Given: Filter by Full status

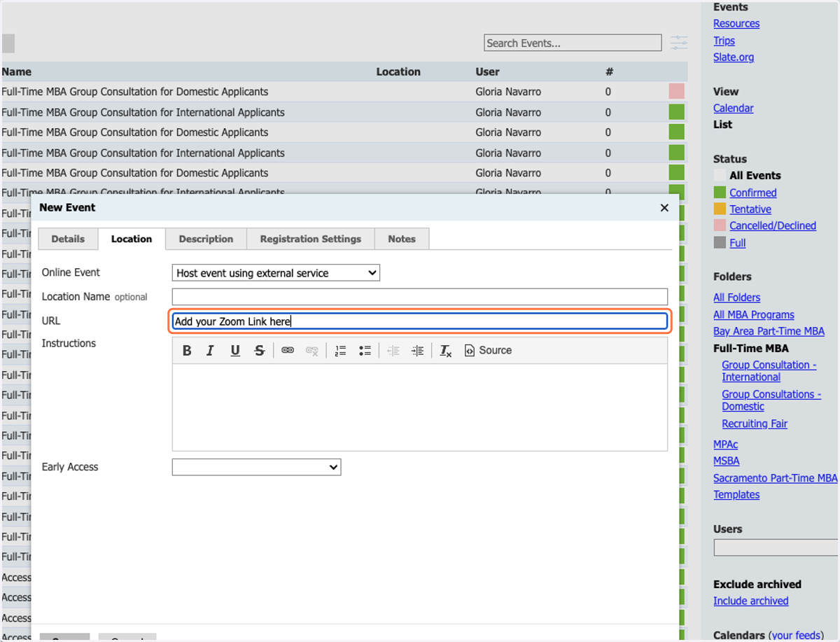Looking at the screenshot, I should pos(738,243).
